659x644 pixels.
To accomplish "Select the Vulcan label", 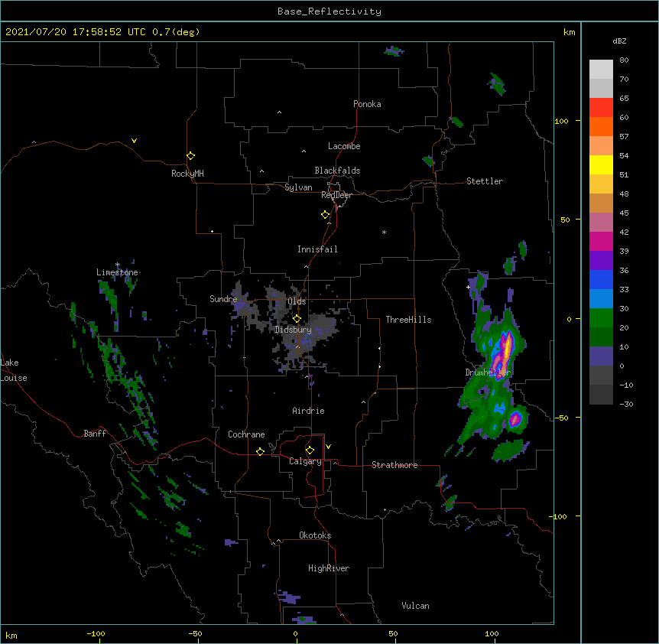I will tap(415, 606).
